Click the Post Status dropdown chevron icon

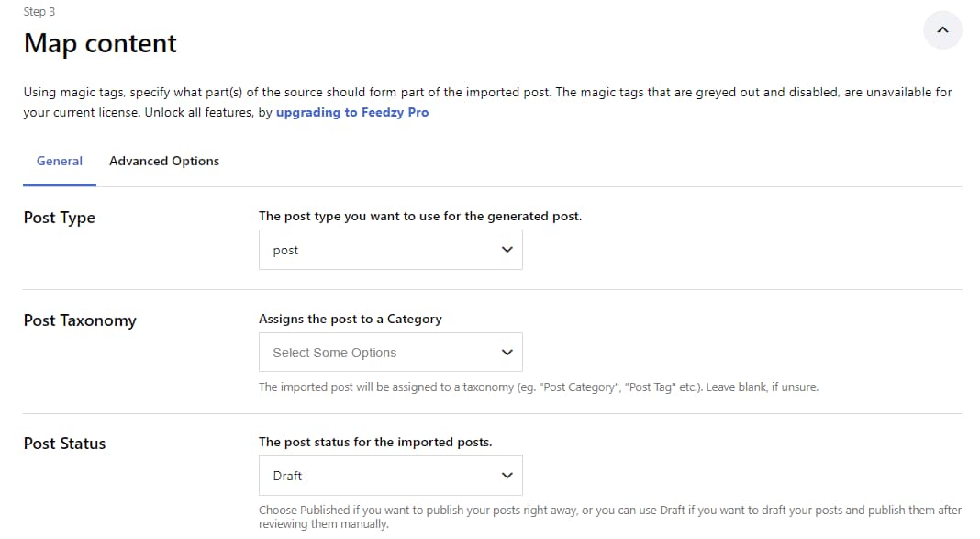coord(507,475)
